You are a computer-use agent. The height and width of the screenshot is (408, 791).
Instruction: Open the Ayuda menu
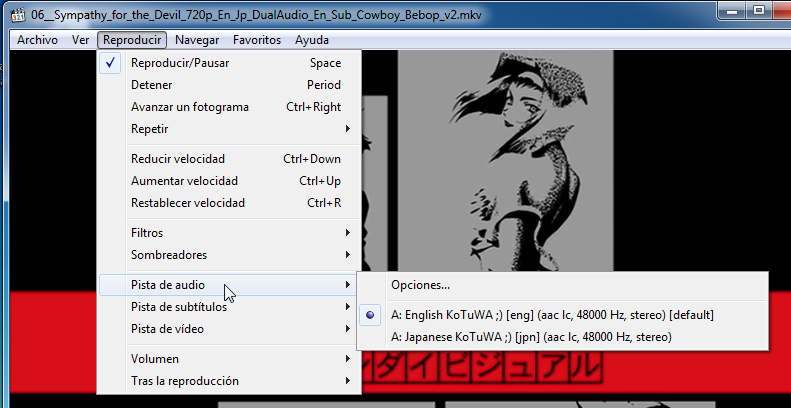coord(312,40)
